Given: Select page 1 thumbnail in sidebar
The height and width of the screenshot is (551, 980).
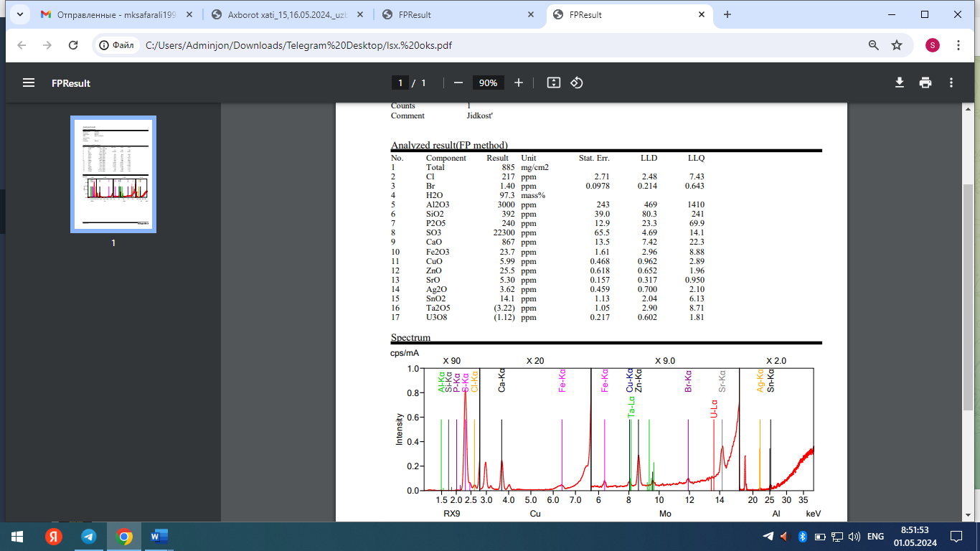Looking at the screenshot, I should (x=113, y=174).
